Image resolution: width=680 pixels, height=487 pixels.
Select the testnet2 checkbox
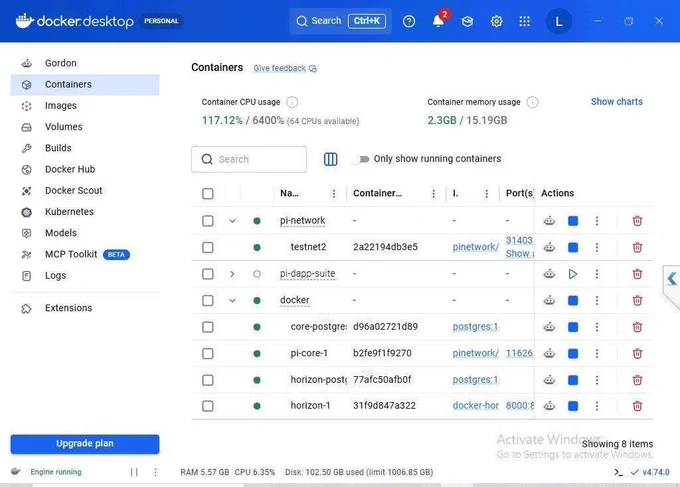coord(208,247)
